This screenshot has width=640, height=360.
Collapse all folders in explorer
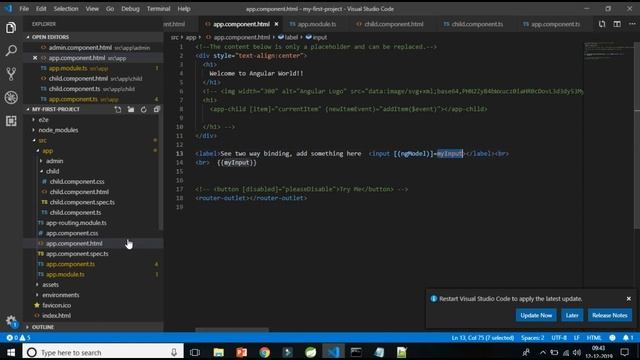pyautogui.click(x=157, y=109)
